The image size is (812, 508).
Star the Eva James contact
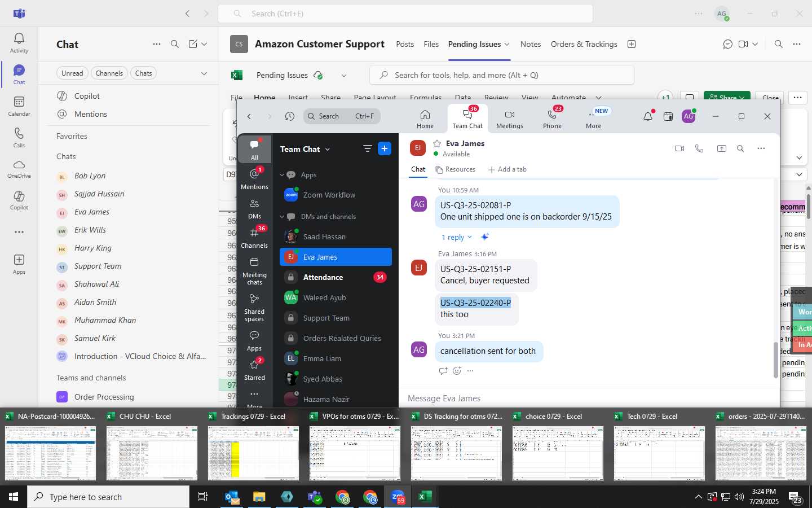point(437,143)
